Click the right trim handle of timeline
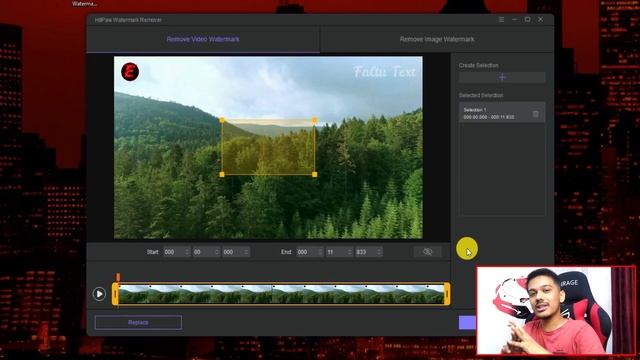 tap(447, 294)
